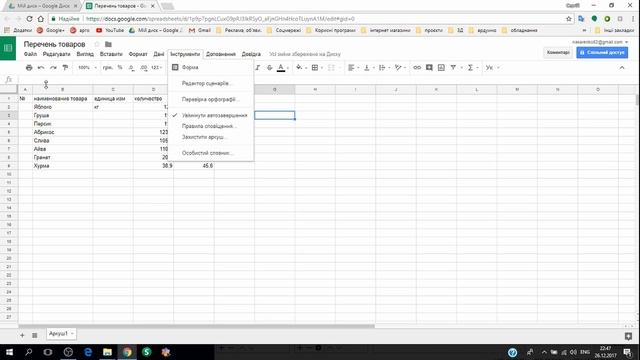The image size is (640, 360).
Task: Open the zoom 100% dropdown
Action: [87, 67]
